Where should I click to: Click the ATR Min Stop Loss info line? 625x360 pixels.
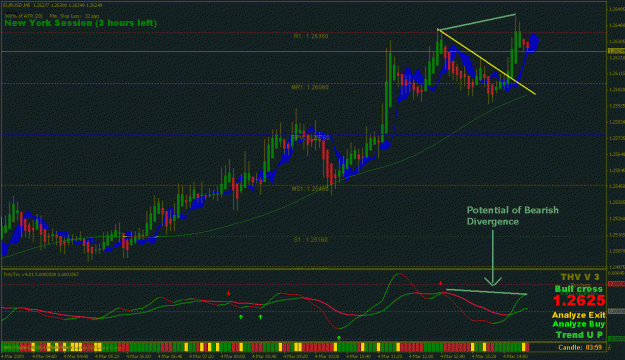[52, 16]
